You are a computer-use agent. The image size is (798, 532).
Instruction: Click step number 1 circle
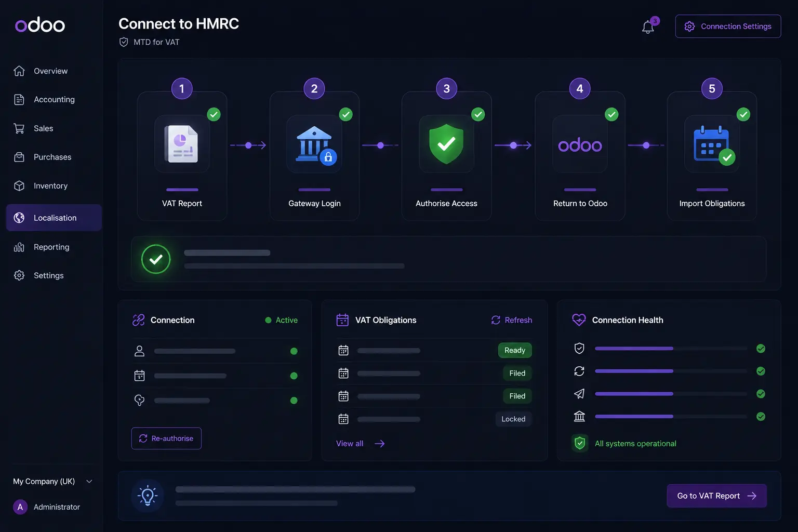coord(182,89)
